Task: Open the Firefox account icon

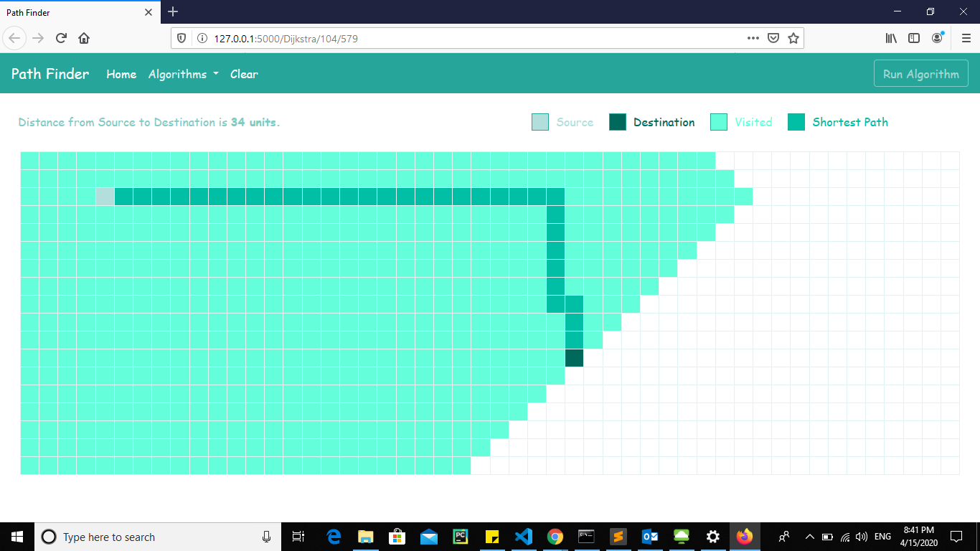Action: (937, 38)
